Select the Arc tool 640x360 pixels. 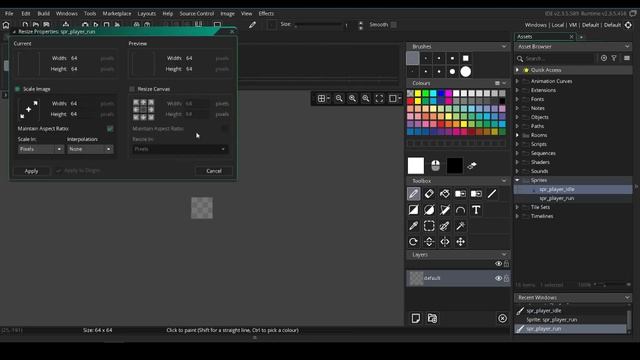coord(460,210)
